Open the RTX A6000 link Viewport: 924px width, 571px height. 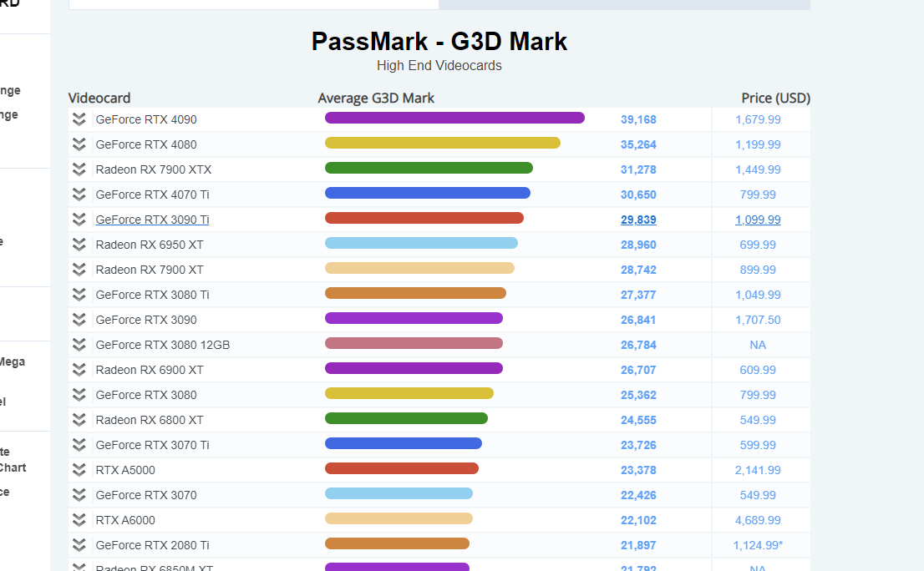125,520
